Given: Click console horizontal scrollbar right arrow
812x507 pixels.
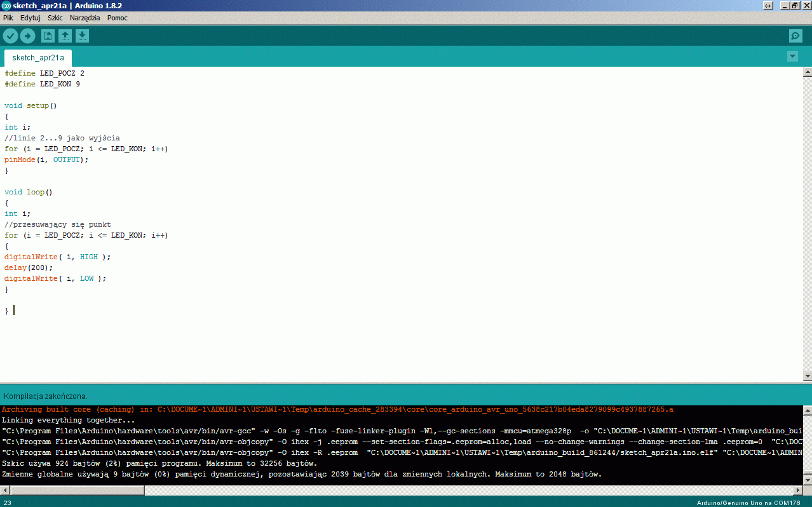Looking at the screenshot, I should [x=797, y=490].
